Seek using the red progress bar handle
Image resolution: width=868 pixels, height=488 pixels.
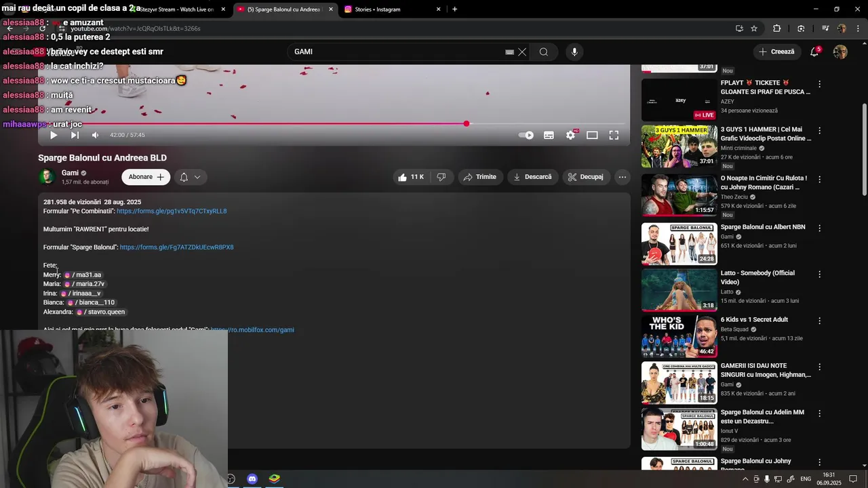pyautogui.click(x=467, y=123)
